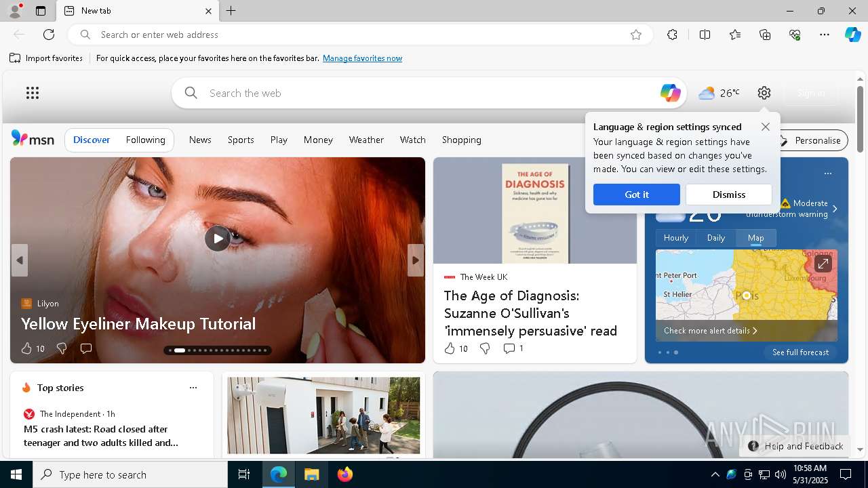Dislike the Yellow Eyeliner Makeup Tutorial
Viewport: 868px width, 488px height.
point(62,348)
